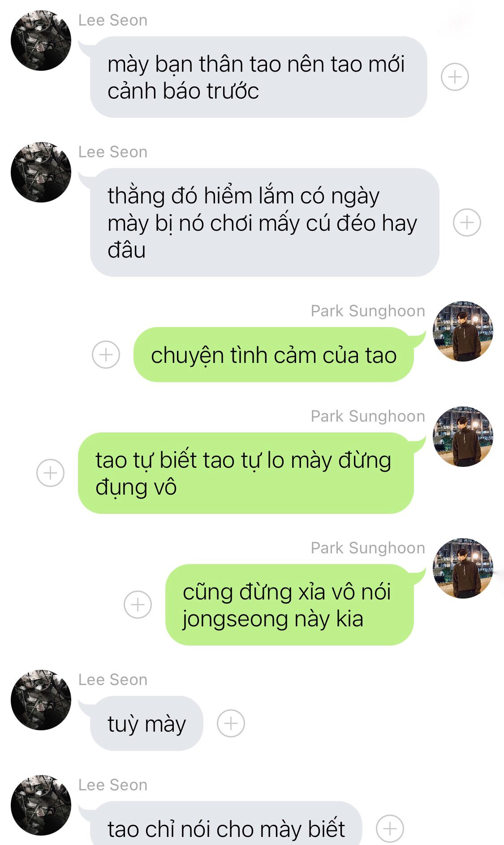Open Park Sunghoon's avatar beside "chuyện tình cảm"
504x845 pixels.
click(463, 331)
